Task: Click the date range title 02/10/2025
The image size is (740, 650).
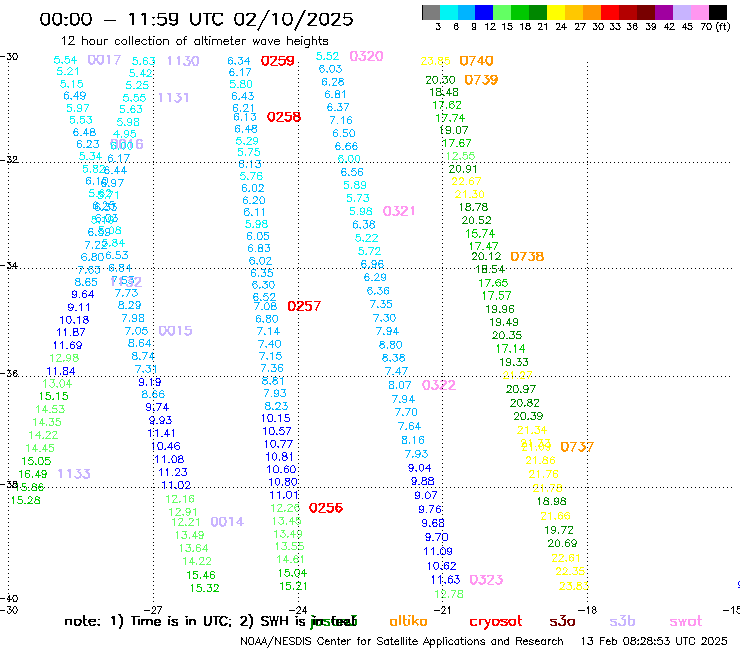Action: point(293,19)
